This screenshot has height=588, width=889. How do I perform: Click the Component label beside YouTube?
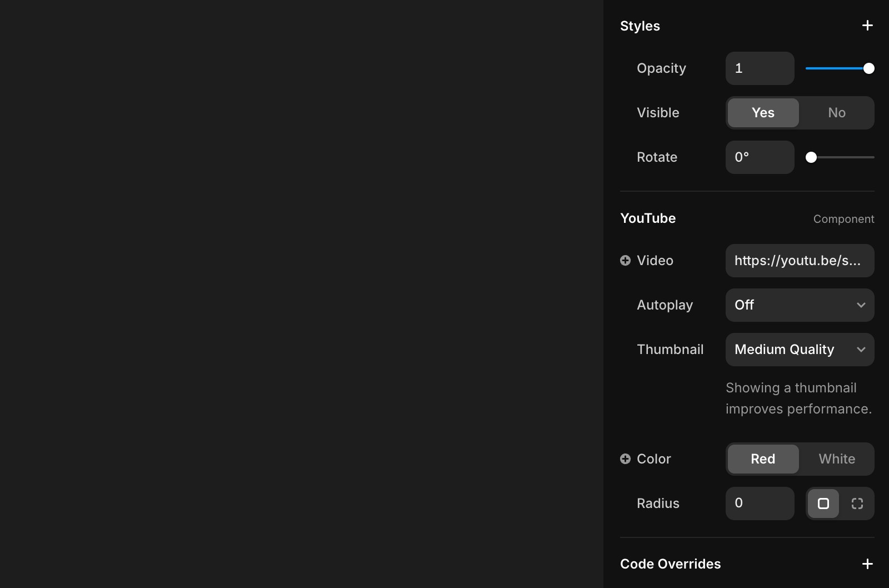coord(844,218)
